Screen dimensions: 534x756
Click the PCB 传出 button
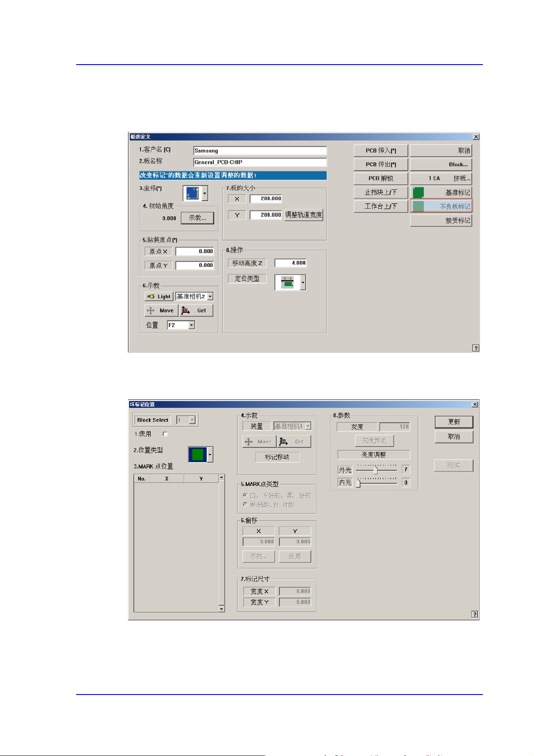381,165
